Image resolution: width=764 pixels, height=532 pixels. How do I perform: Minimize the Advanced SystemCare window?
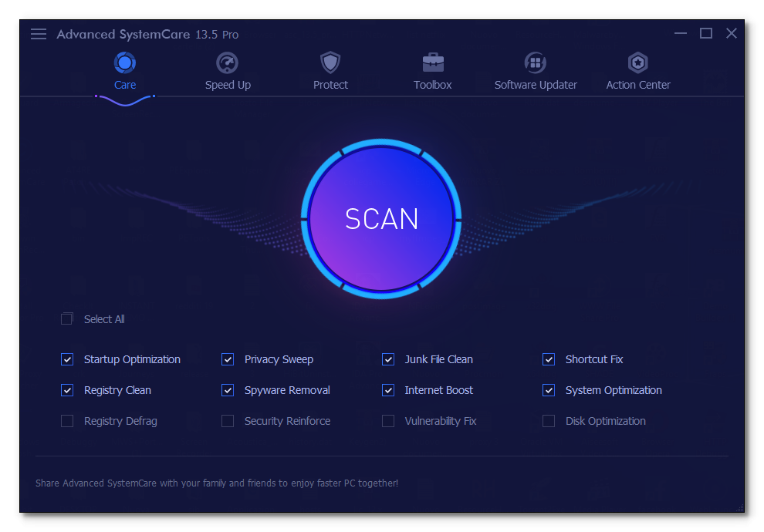tap(681, 34)
